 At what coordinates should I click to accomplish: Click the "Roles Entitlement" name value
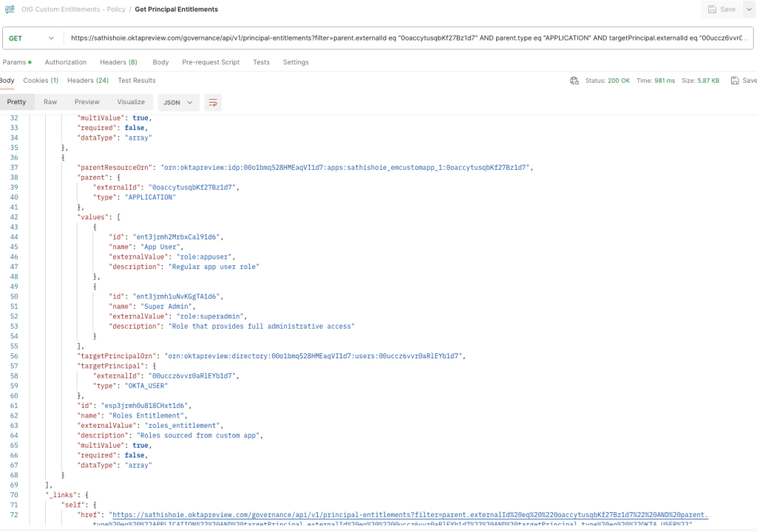point(146,416)
